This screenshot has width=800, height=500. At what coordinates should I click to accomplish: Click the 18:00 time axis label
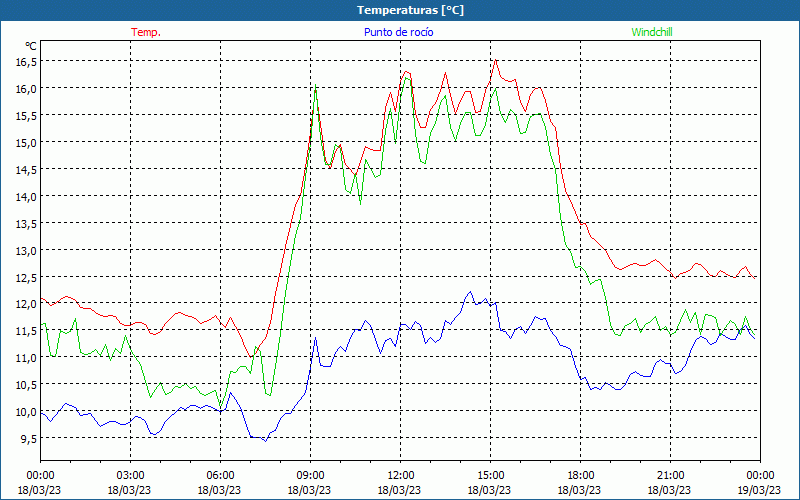pos(580,475)
